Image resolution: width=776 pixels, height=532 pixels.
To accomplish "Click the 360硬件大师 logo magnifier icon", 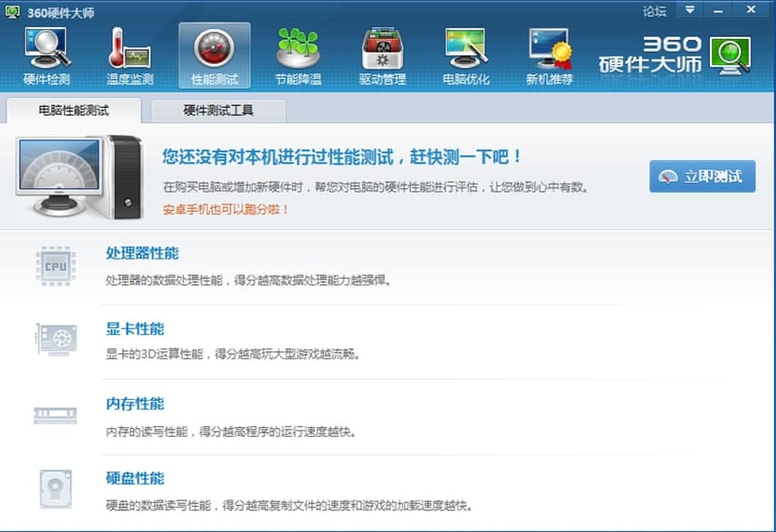I will click(x=731, y=56).
